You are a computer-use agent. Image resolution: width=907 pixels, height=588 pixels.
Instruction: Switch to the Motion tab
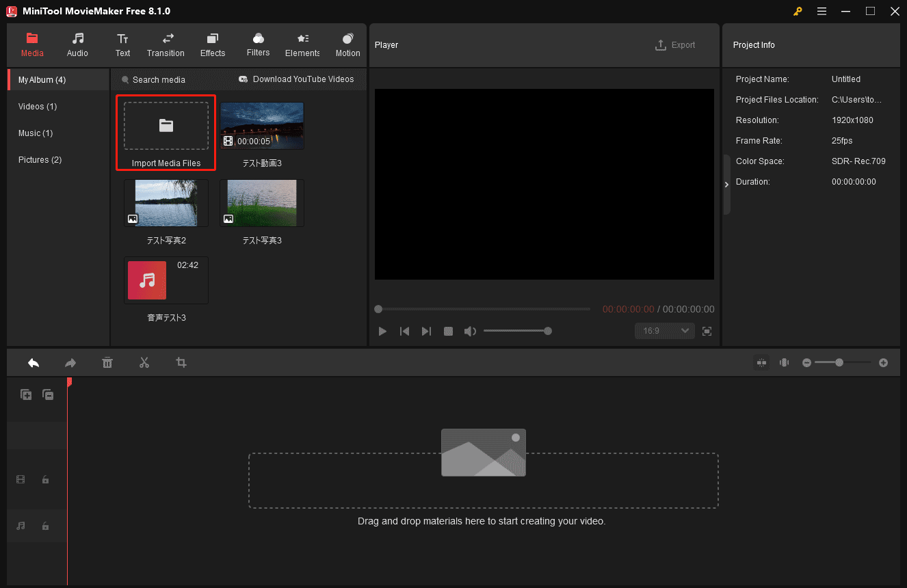(x=347, y=45)
